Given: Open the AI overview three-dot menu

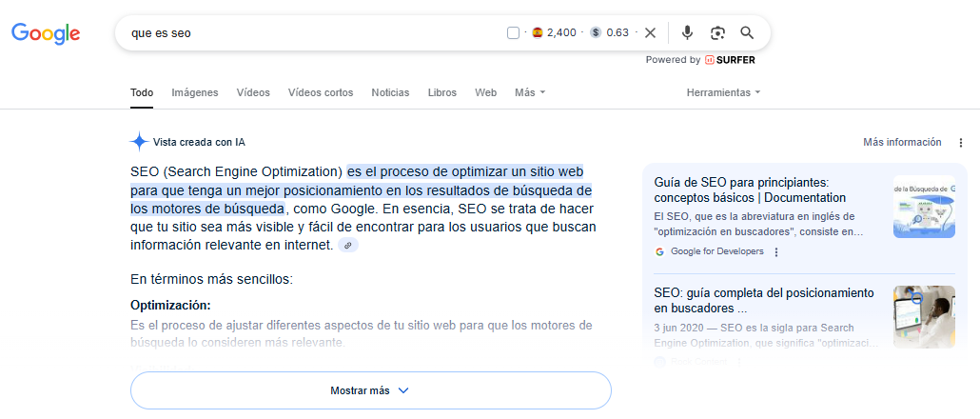Looking at the screenshot, I should 961,143.
